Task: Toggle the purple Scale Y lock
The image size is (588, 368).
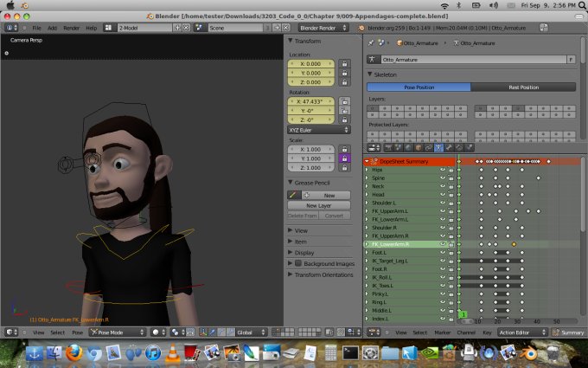Action: point(344,158)
